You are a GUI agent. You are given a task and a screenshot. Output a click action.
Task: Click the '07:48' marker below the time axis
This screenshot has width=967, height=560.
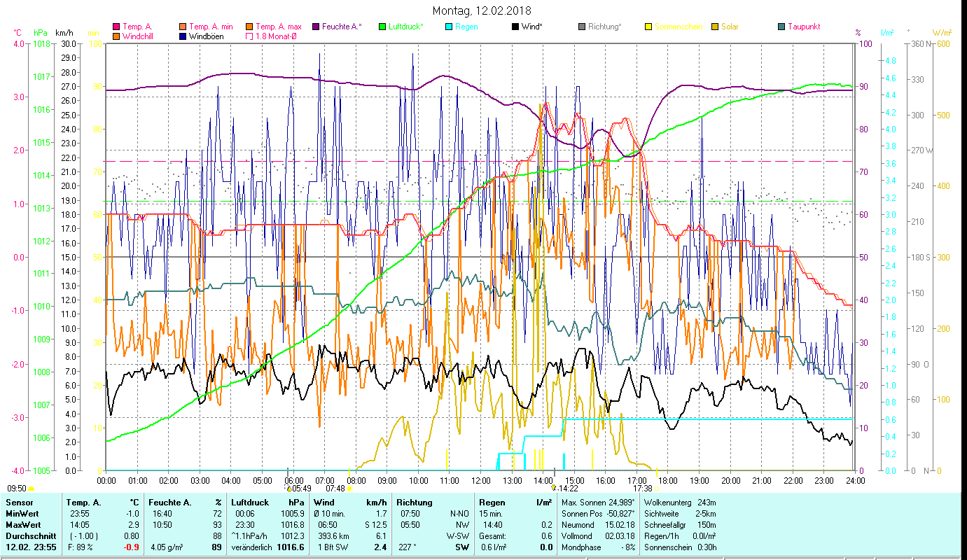[335, 488]
